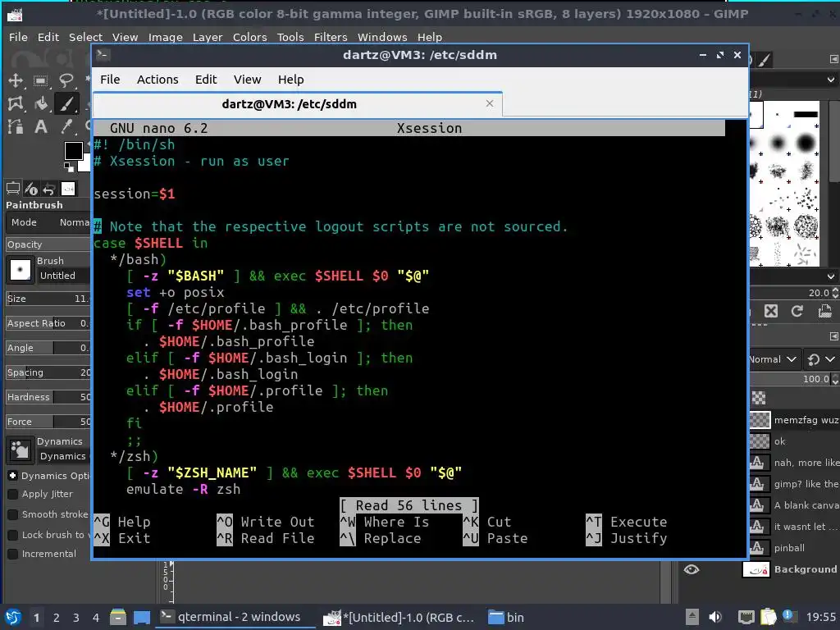Select the Paths tool
840x630 pixels.
coord(16,126)
